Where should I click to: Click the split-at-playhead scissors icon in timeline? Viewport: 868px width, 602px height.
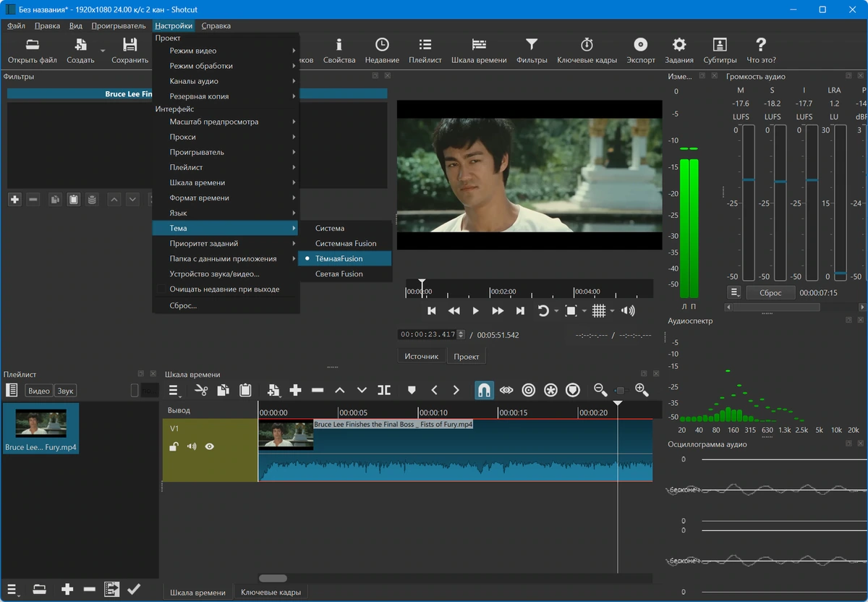(201, 390)
